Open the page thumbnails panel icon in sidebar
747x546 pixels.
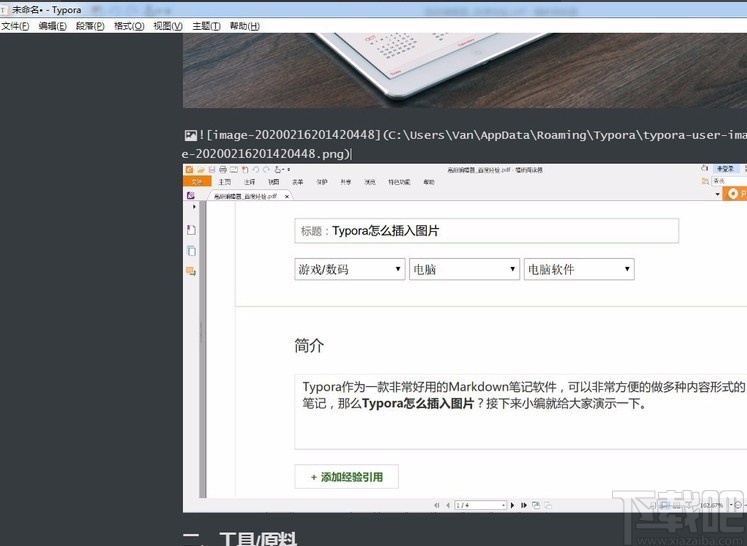coord(191,251)
